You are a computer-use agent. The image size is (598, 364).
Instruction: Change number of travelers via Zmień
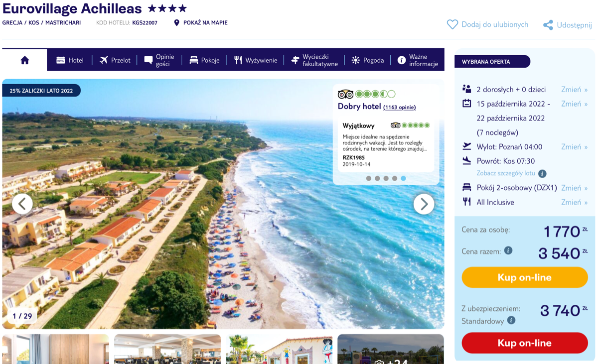(x=574, y=90)
